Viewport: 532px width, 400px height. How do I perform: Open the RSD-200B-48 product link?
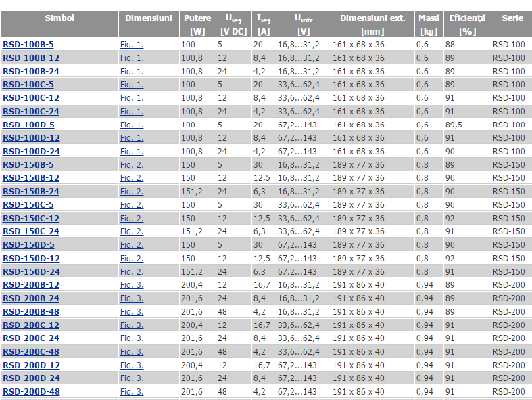(x=31, y=311)
